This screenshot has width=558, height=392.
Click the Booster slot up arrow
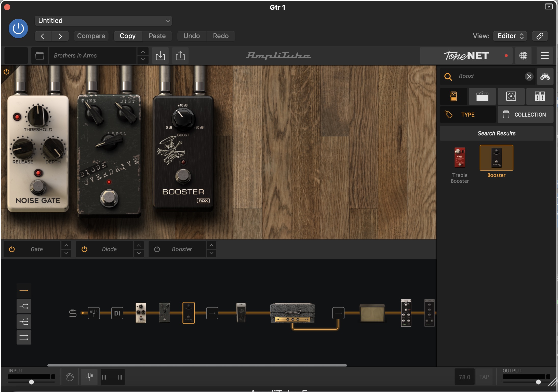tap(211, 245)
